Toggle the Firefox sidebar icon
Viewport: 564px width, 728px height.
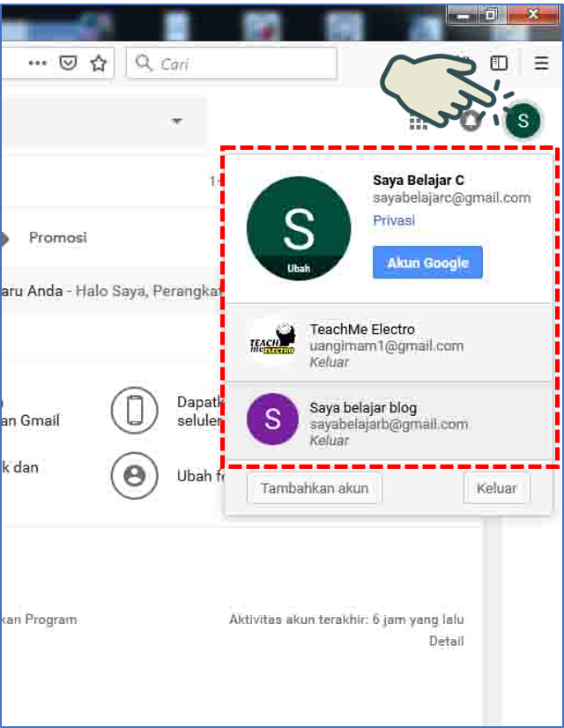[x=499, y=63]
